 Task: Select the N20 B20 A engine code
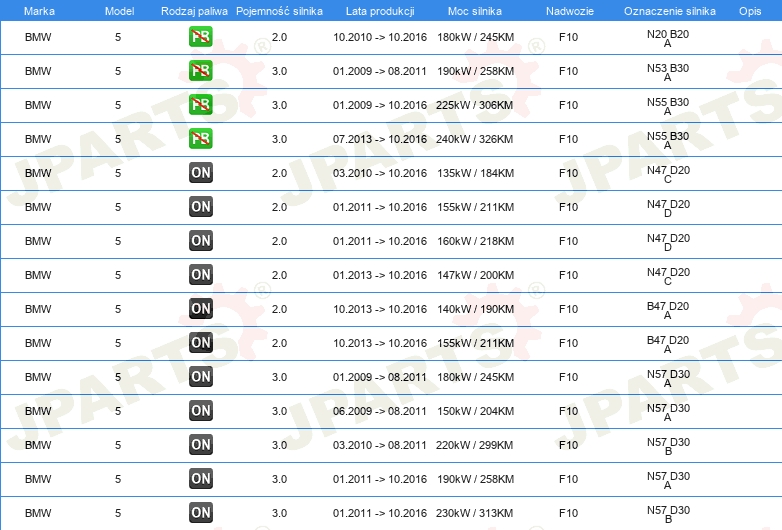668,38
